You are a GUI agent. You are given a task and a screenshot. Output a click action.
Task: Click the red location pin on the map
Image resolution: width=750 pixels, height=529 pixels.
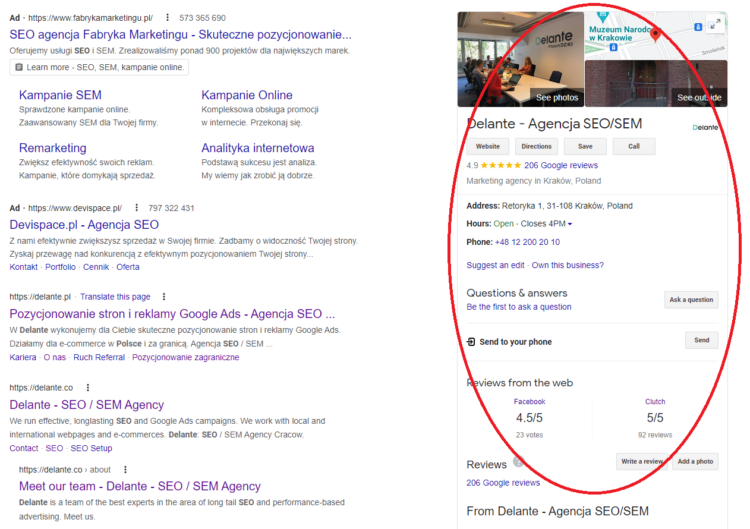pyautogui.click(x=656, y=34)
